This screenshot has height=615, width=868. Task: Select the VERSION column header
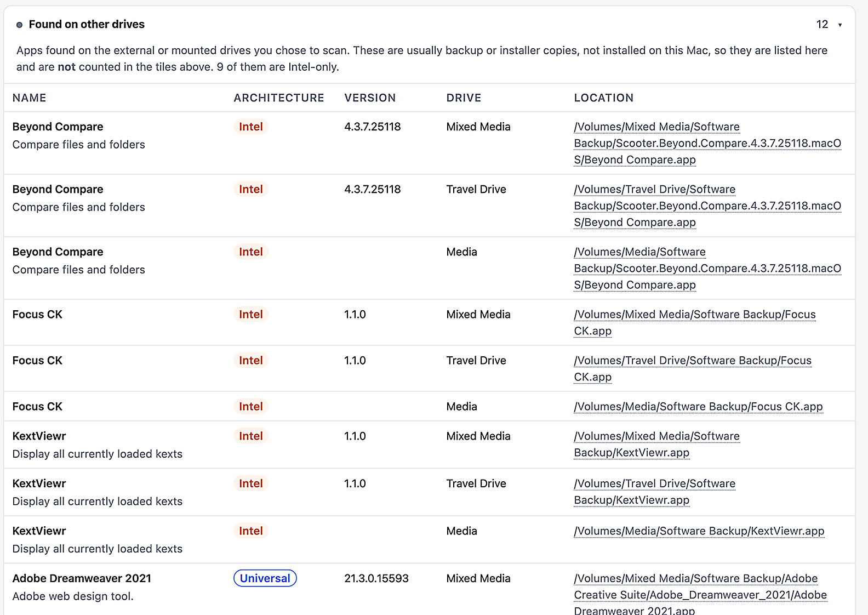pyautogui.click(x=370, y=98)
